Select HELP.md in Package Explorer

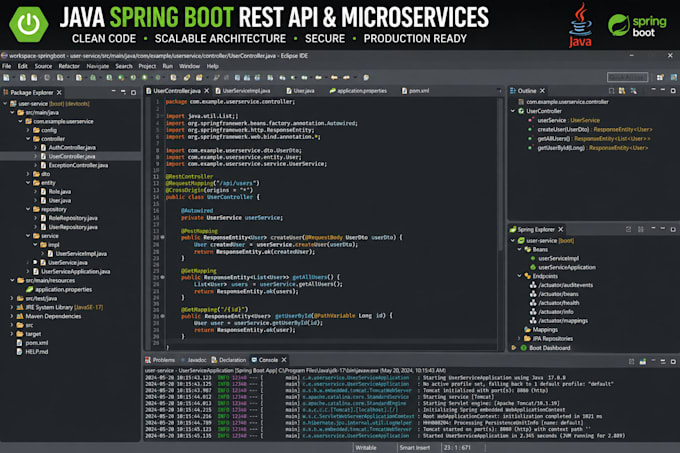coord(32,352)
